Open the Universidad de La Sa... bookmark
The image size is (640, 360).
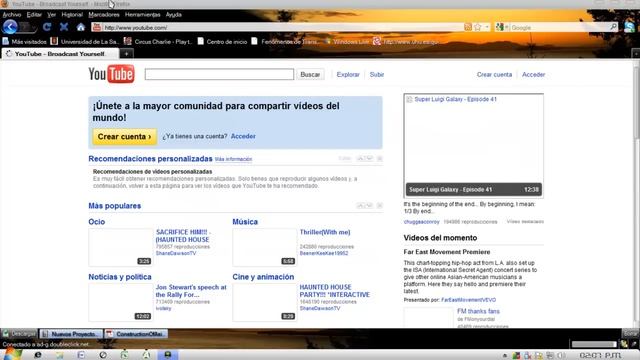tap(84, 42)
